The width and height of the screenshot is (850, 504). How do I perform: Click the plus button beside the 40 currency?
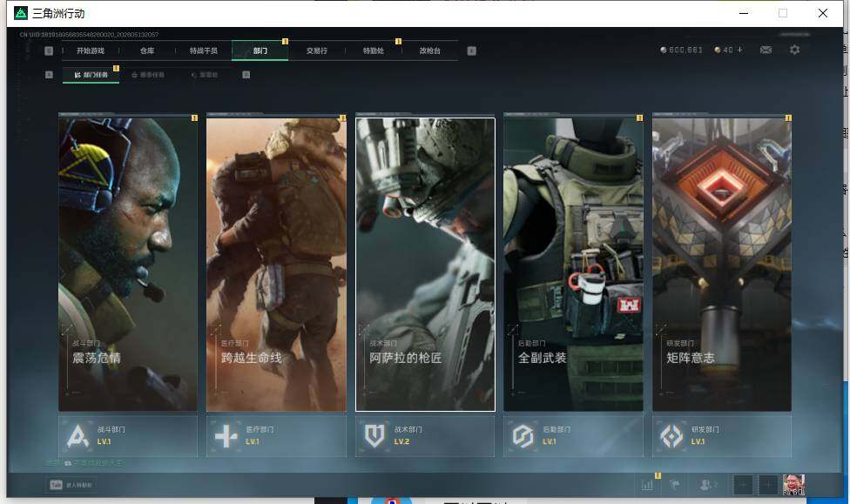[739, 50]
